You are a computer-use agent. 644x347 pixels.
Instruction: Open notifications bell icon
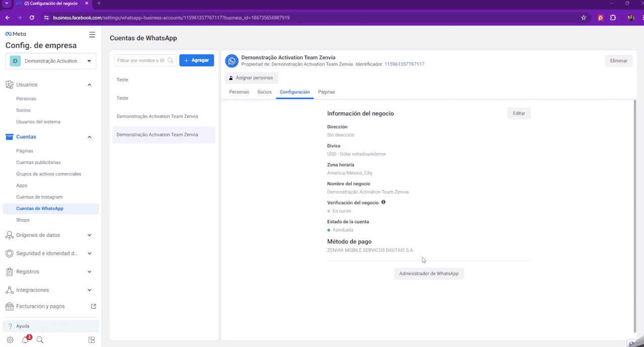(25, 340)
